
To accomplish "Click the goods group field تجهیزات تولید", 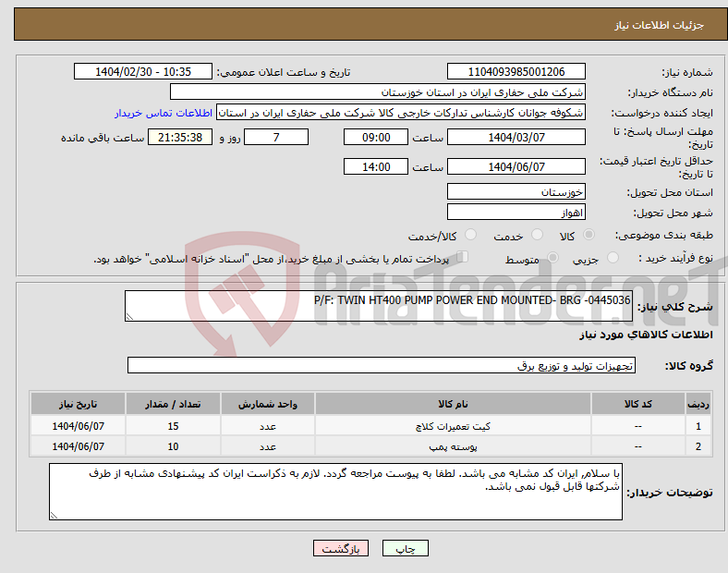I will point(382,365).
